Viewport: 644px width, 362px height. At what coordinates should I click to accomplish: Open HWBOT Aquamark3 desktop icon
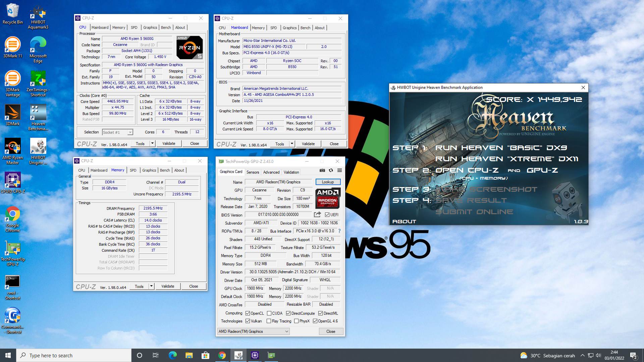point(38,16)
